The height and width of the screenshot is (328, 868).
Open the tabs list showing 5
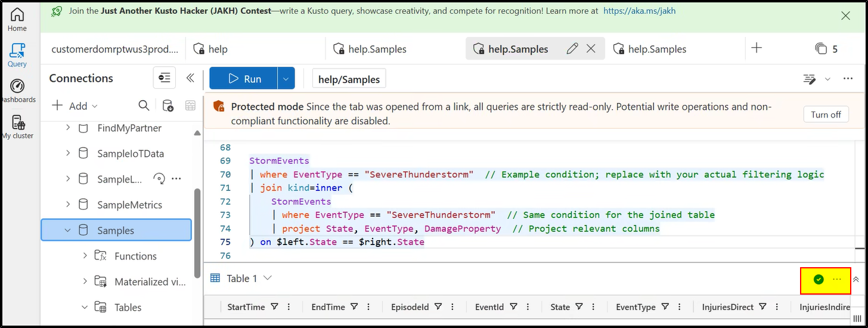(x=826, y=49)
